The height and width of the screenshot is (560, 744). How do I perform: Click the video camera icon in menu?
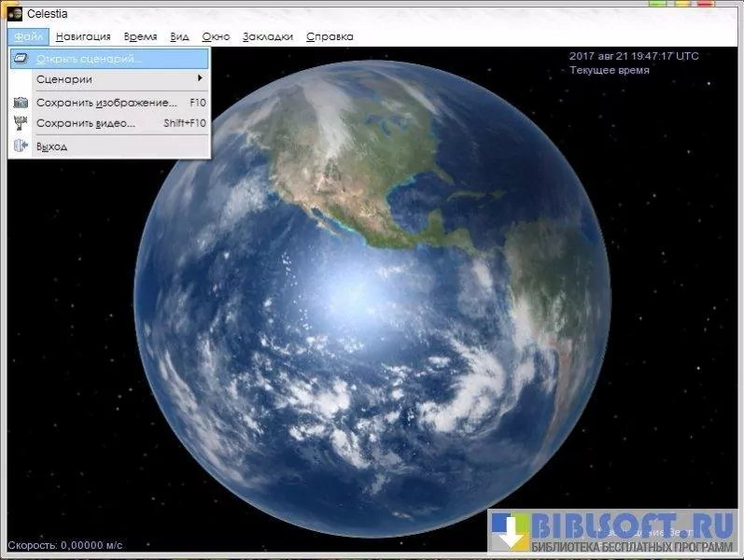click(x=21, y=123)
